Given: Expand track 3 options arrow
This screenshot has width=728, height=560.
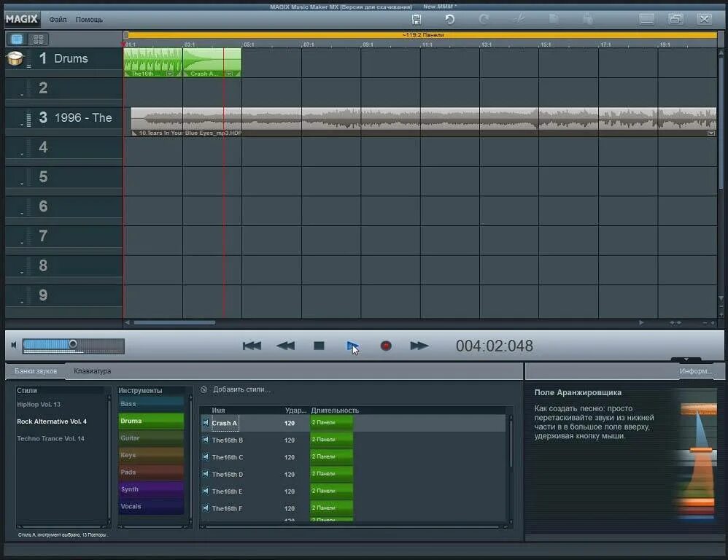Looking at the screenshot, I should [22, 125].
